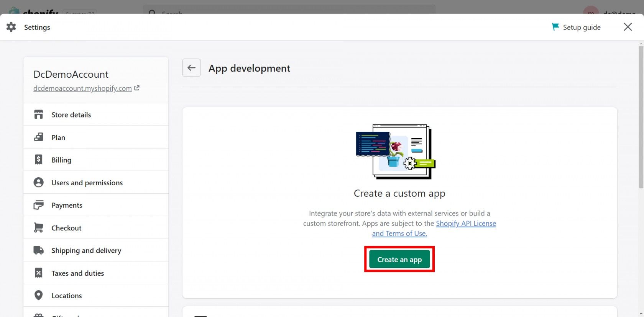This screenshot has width=644, height=317.
Task: Open Setup guide
Action: tap(582, 27)
